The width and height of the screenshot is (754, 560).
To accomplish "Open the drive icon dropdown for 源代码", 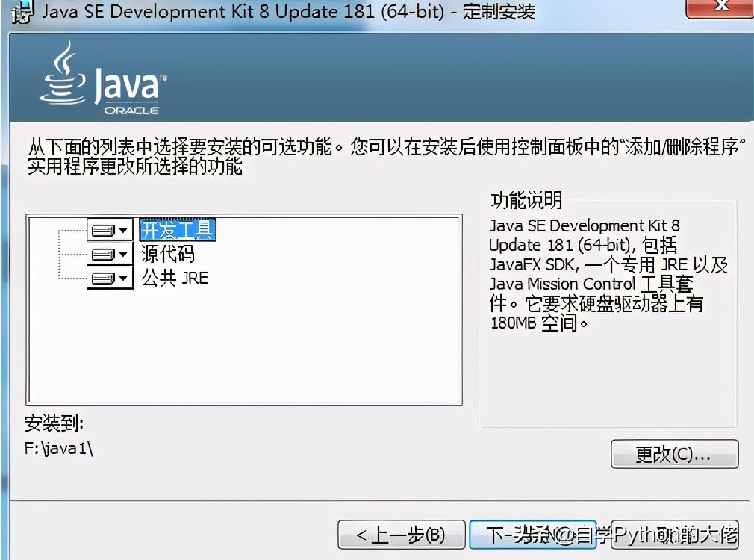I will tap(110, 254).
